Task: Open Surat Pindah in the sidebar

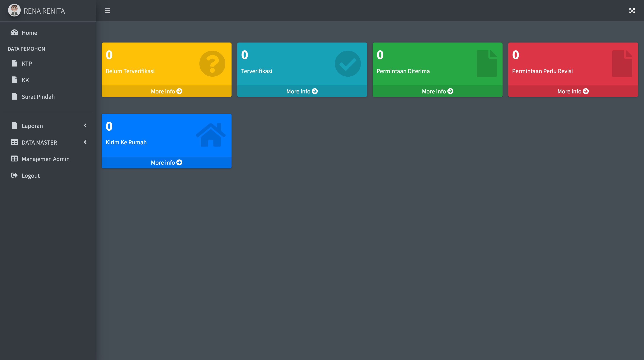Action: point(38,97)
